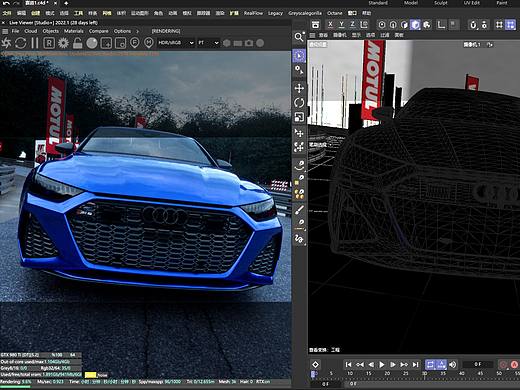Expand more Live Viewer menus chevron

coord(137,31)
